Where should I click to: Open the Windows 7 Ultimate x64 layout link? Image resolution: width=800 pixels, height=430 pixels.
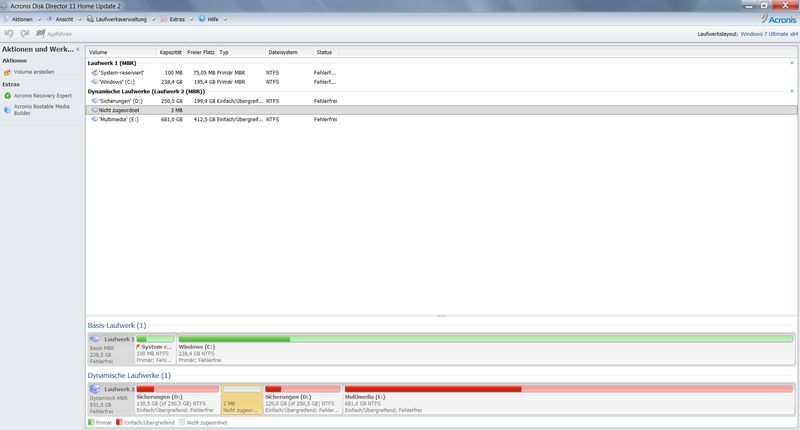[x=769, y=34]
